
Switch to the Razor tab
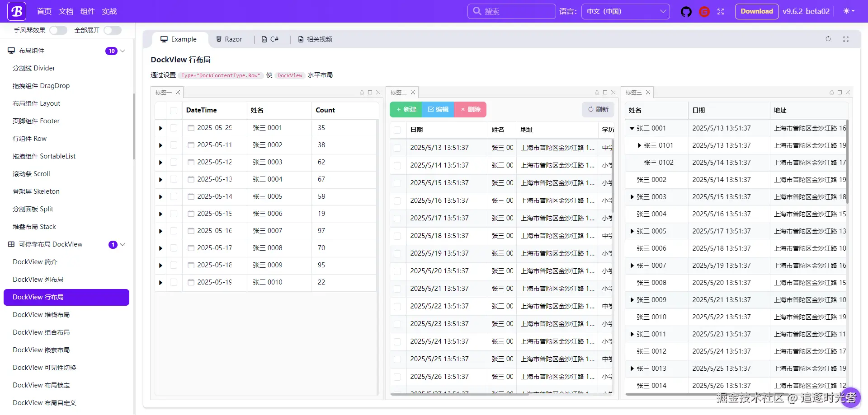tap(229, 39)
